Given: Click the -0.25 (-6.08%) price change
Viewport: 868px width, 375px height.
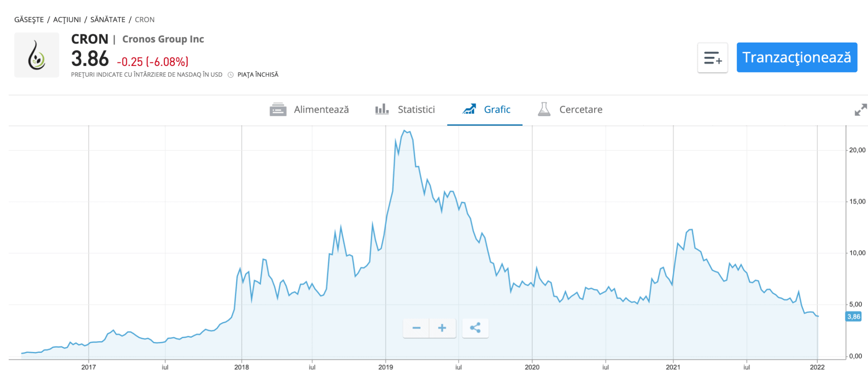Looking at the screenshot, I should coord(153,62).
